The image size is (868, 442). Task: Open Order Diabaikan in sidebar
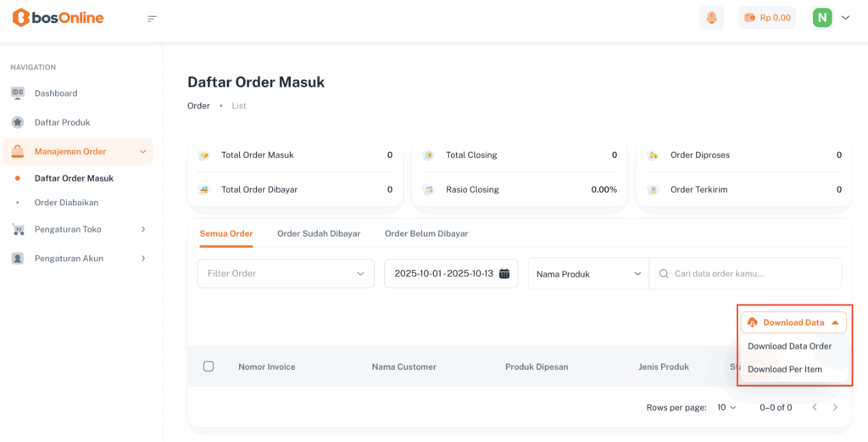click(x=66, y=203)
